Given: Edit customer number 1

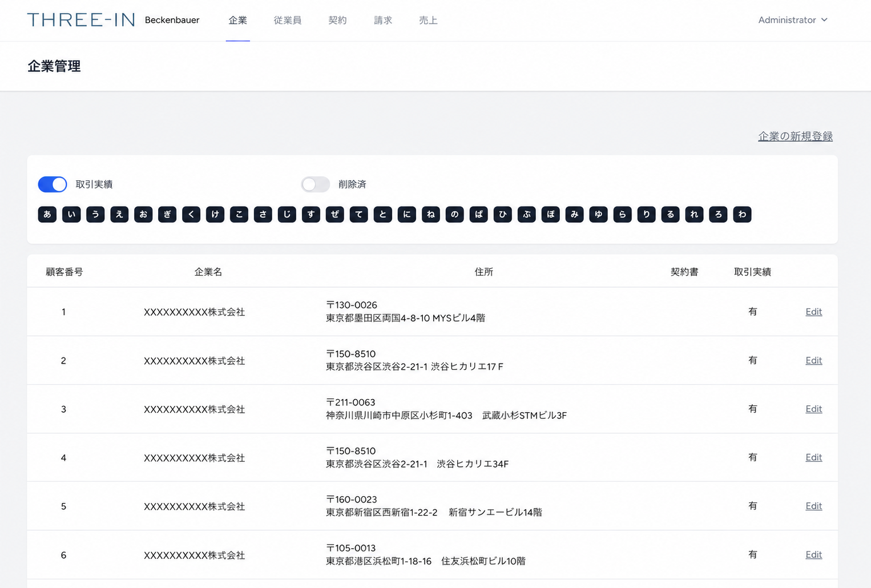Looking at the screenshot, I should point(813,312).
